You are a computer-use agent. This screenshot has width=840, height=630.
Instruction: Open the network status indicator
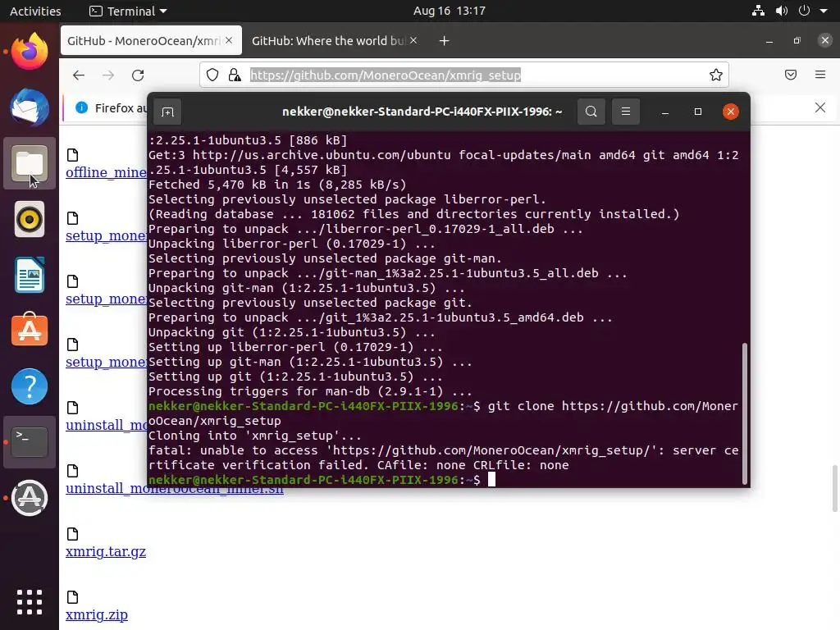[x=758, y=11]
